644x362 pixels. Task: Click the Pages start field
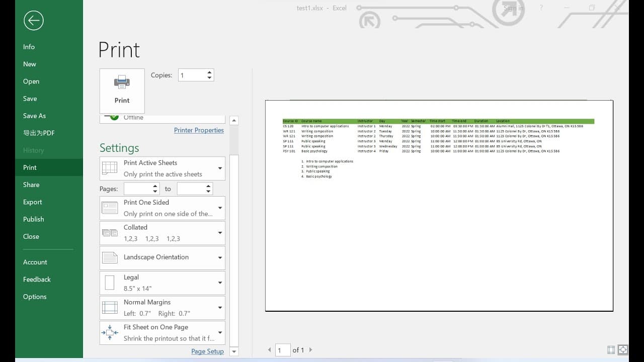tap(138, 189)
